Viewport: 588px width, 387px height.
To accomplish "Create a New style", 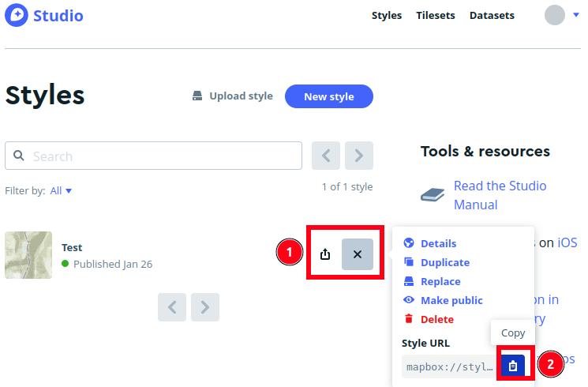I will [329, 96].
